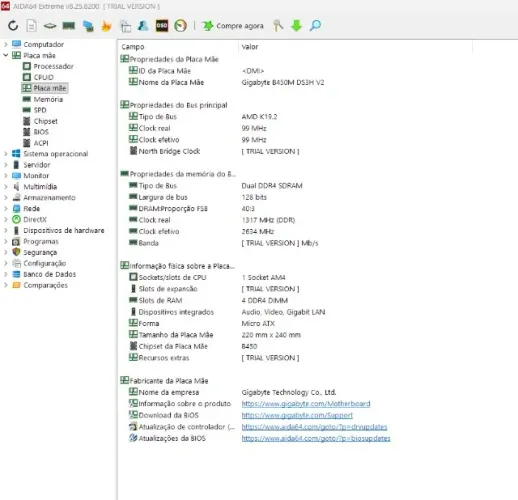
Task: Select the SPD tree item
Action: (x=40, y=110)
